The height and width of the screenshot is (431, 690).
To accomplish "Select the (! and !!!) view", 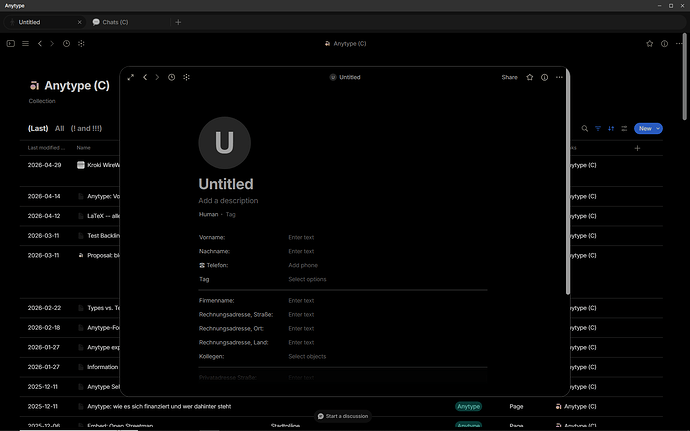I will click(x=86, y=129).
